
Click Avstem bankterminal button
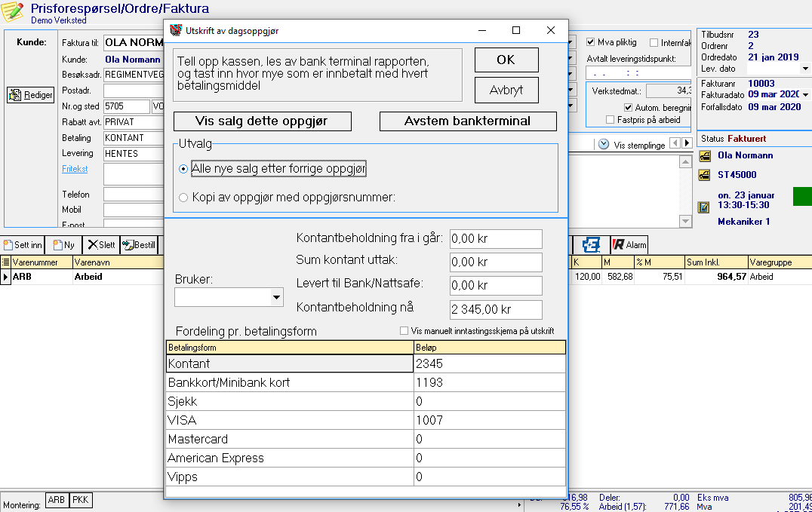pos(468,121)
